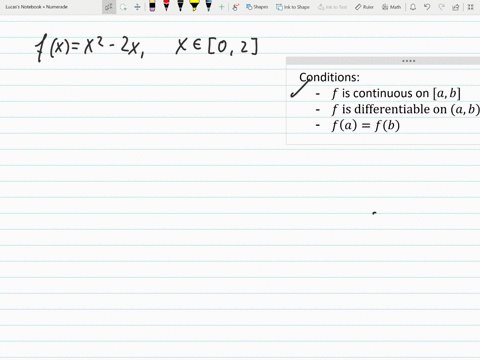The width and height of the screenshot is (480, 360).
Task: Open the Share option
Action: 456,7
